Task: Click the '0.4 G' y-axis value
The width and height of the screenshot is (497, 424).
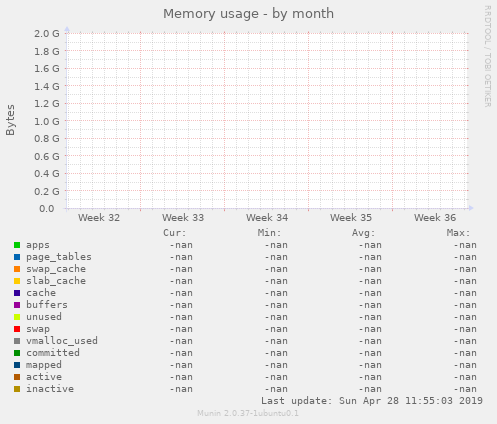Action: click(x=47, y=174)
